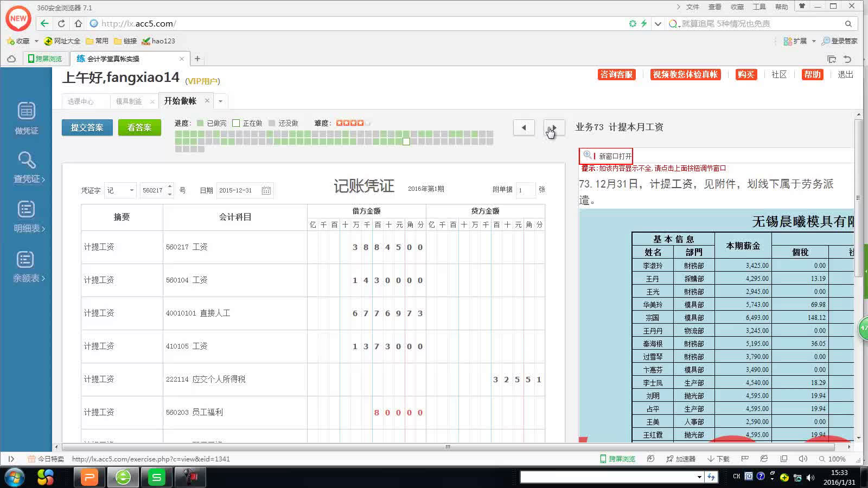Click the horizontal scrollbar thumb
Screen dimensions: 868x488
point(448,447)
